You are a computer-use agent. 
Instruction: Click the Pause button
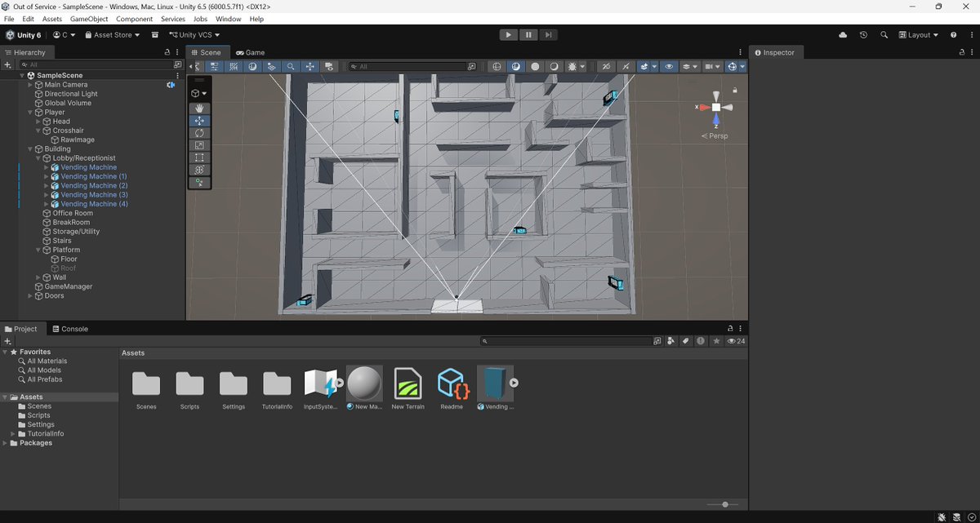pos(528,35)
